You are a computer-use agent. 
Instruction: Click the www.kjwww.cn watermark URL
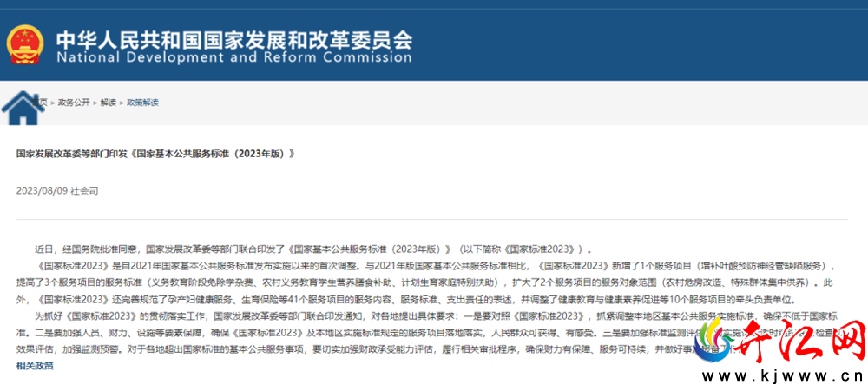coord(780,375)
